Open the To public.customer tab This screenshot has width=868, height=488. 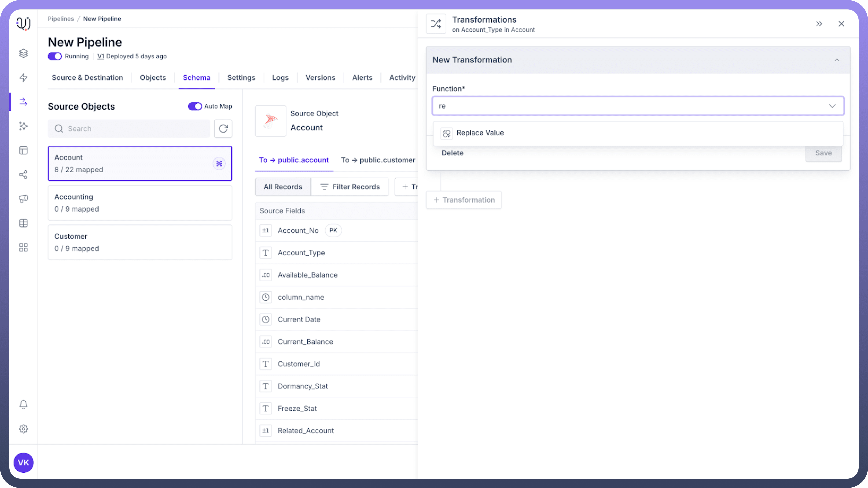coord(378,160)
